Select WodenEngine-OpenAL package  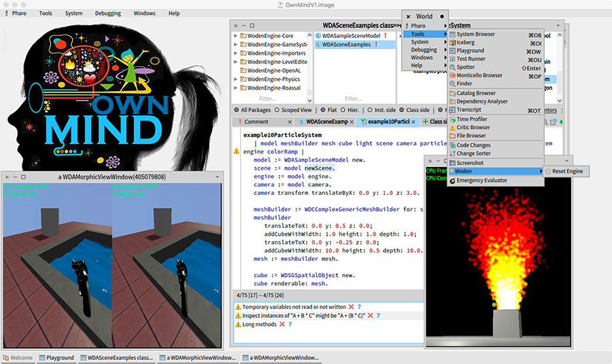tap(274, 71)
